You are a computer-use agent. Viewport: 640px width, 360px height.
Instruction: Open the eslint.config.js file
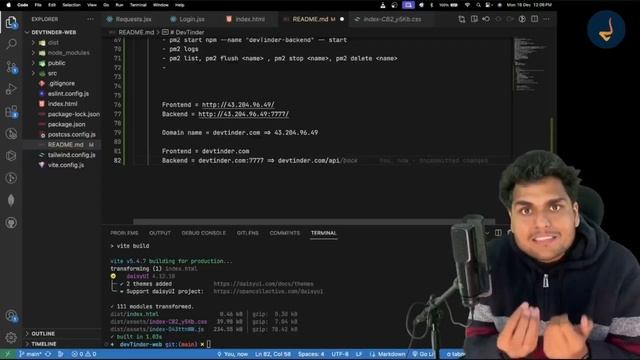pos(68,93)
